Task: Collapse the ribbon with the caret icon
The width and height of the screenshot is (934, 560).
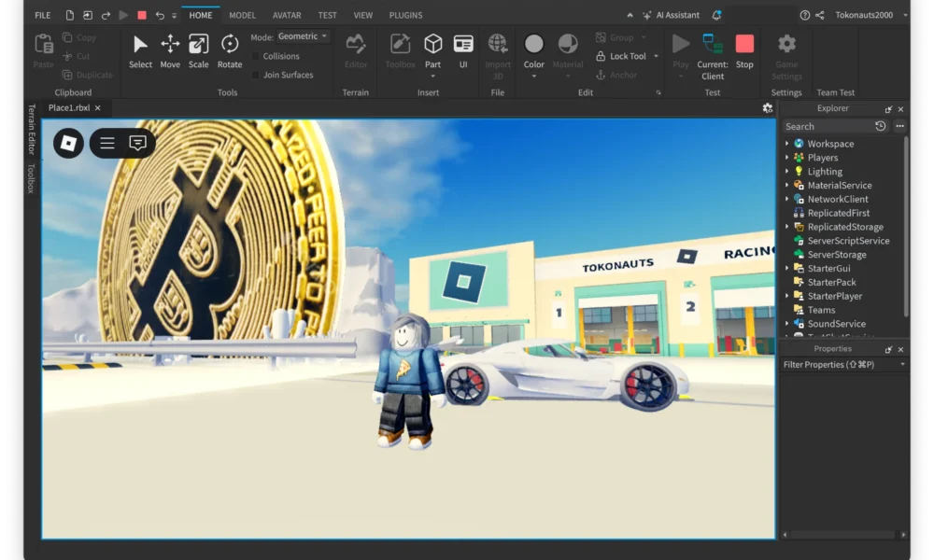Action: click(630, 15)
